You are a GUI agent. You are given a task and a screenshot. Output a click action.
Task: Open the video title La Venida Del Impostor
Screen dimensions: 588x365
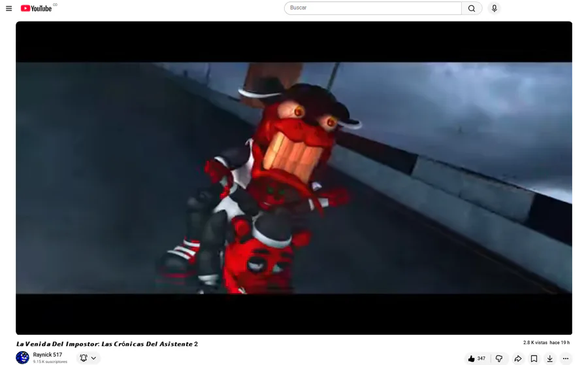click(x=107, y=344)
